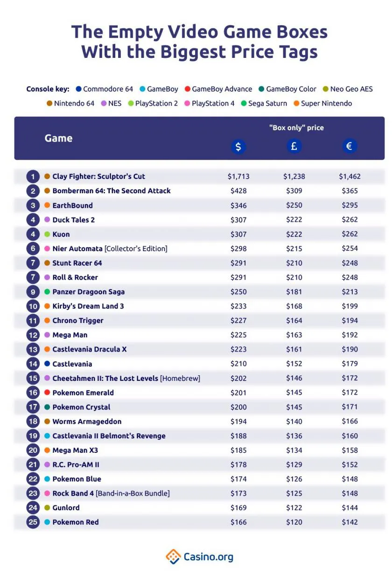Open the Casino.org text link
The height and width of the screenshot is (576, 392).
(x=208, y=557)
